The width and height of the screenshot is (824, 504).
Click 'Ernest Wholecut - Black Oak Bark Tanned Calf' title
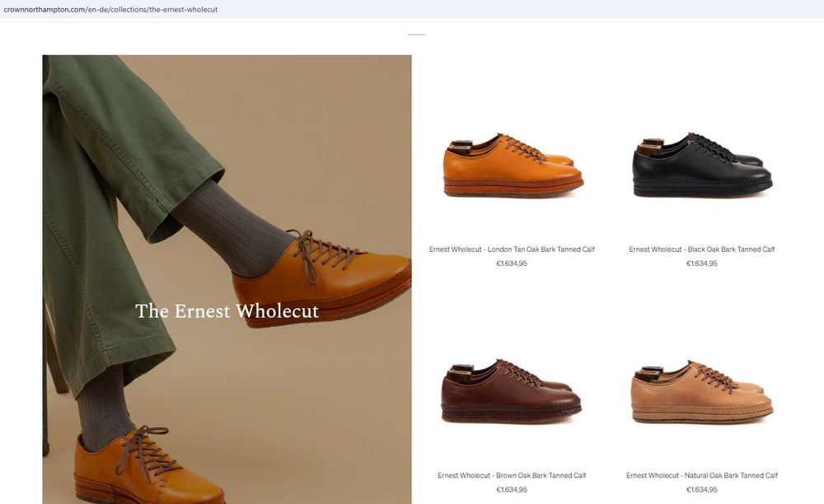(702, 250)
